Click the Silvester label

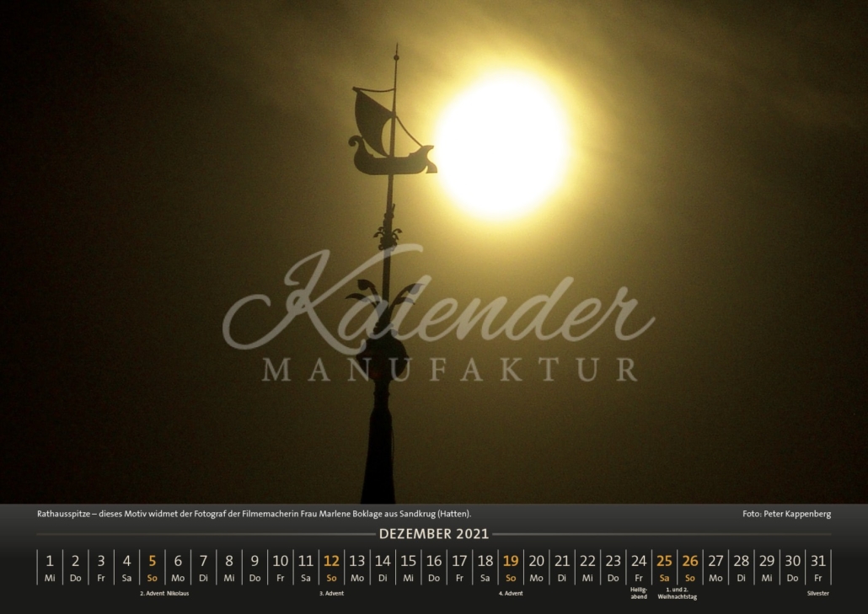coord(817,594)
